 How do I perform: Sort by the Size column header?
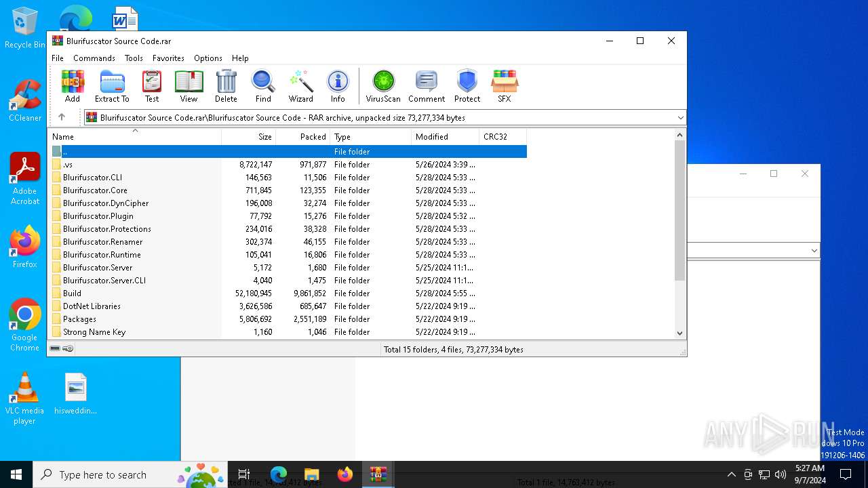(248, 136)
